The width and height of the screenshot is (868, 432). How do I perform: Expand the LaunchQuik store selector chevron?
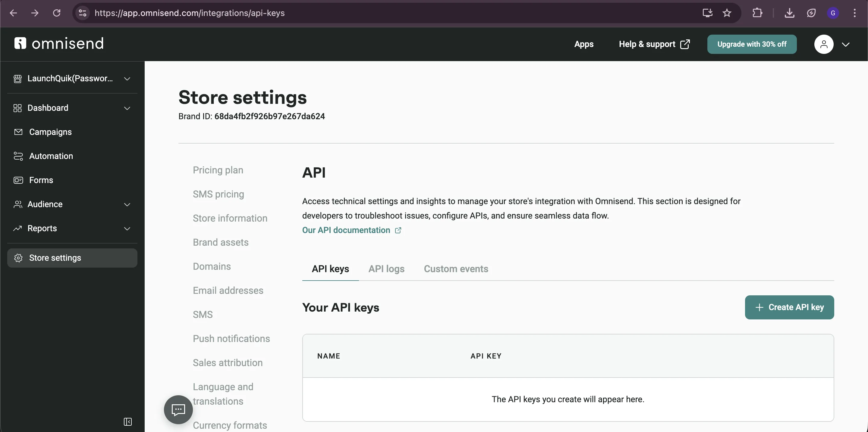127,79
